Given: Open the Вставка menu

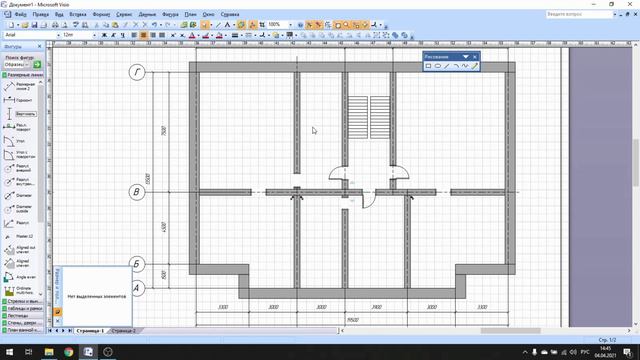Looking at the screenshot, I should coord(78,14).
